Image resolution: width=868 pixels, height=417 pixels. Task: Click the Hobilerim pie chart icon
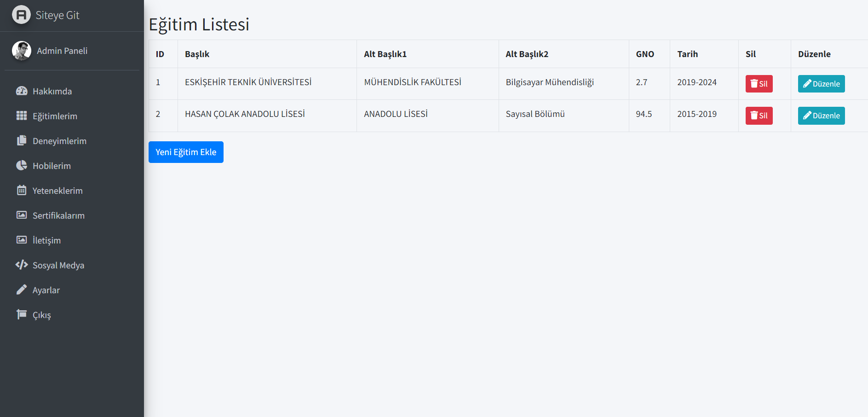coord(22,165)
